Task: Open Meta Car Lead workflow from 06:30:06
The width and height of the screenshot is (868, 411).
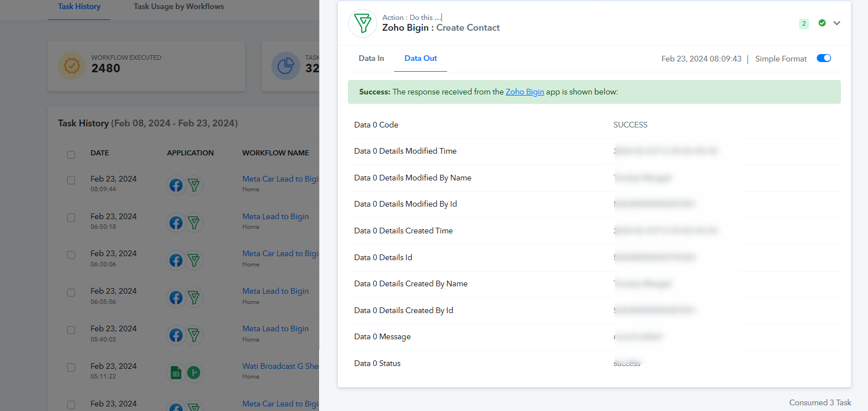Action: tap(280, 253)
